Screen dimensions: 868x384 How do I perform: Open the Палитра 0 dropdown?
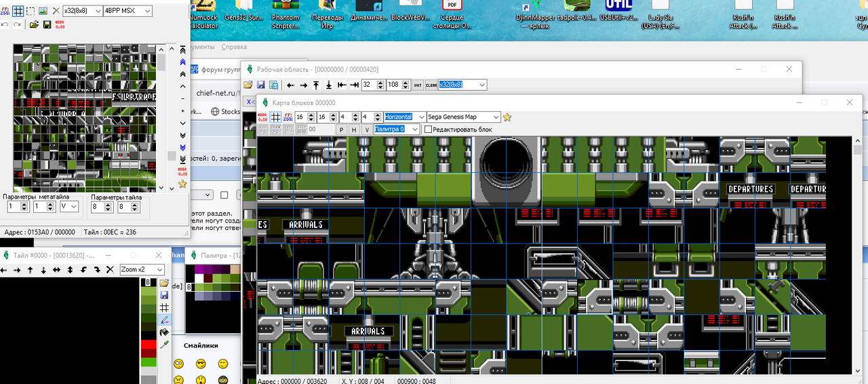coord(397,129)
